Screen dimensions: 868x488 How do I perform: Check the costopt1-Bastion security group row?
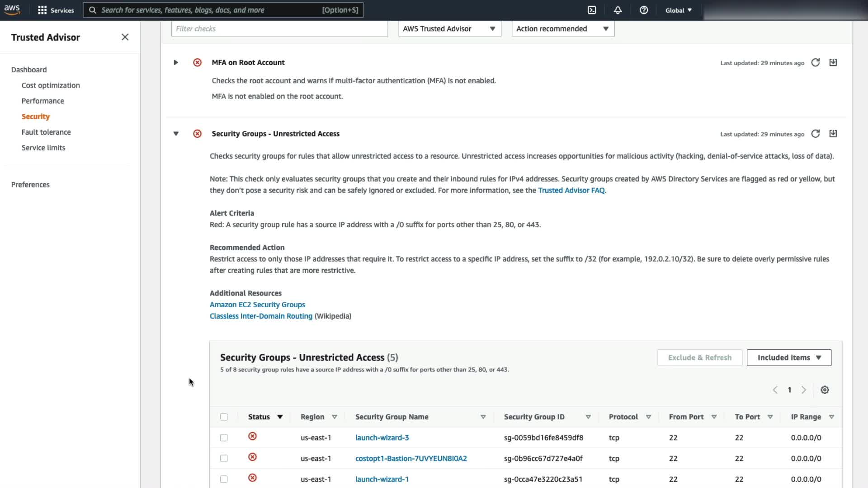[224, 459]
